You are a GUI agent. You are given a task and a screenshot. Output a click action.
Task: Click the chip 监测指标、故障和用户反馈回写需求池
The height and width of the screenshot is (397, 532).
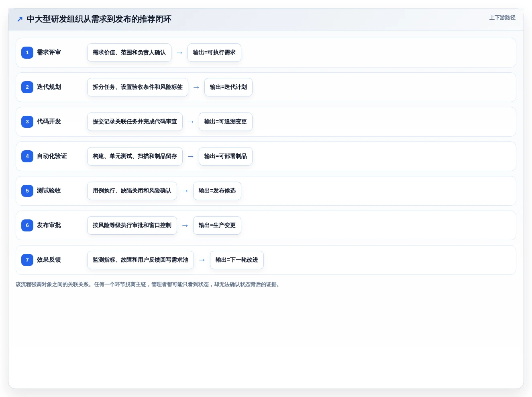pyautogui.click(x=141, y=260)
